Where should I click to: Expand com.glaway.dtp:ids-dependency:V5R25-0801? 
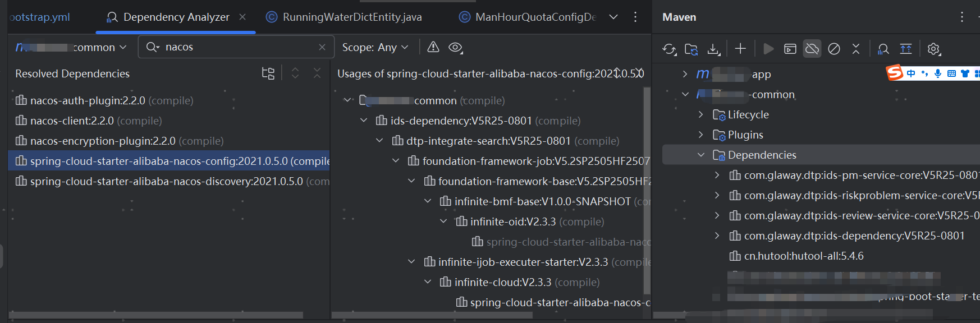coord(717,236)
